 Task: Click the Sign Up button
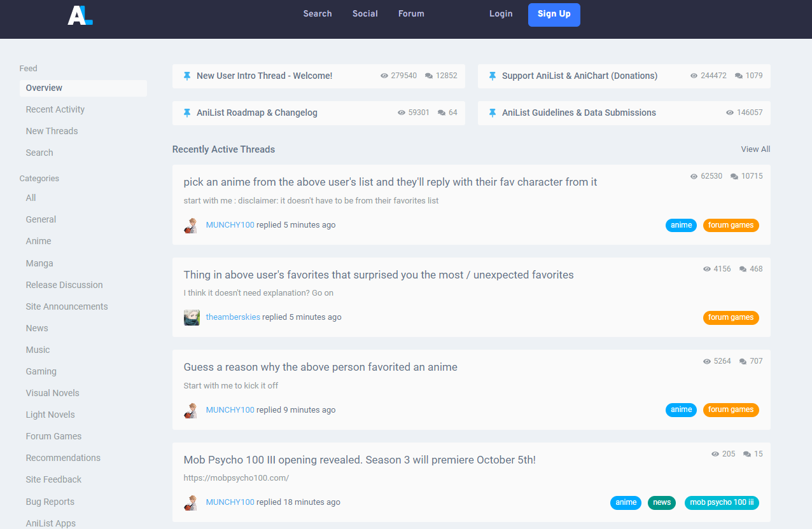tap(554, 15)
